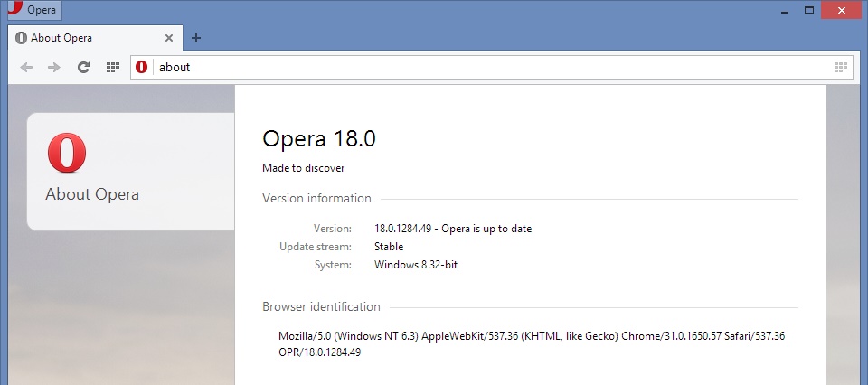
Task: Open a new tab with plus button
Action: click(196, 38)
